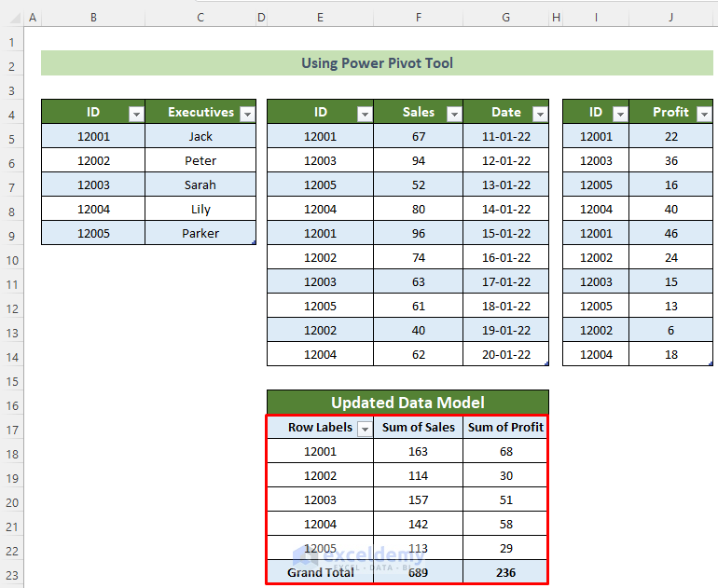
Task: Select the Grand Total label cell
Action: [320, 572]
